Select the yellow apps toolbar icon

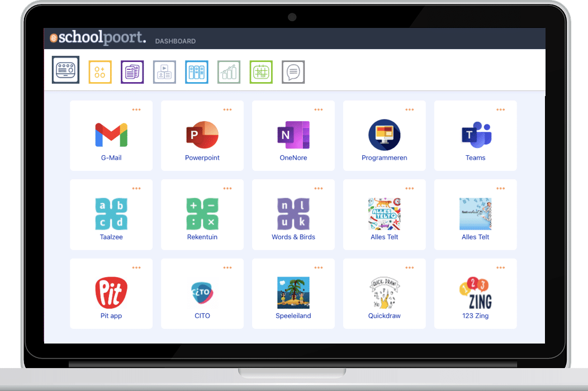(100, 72)
